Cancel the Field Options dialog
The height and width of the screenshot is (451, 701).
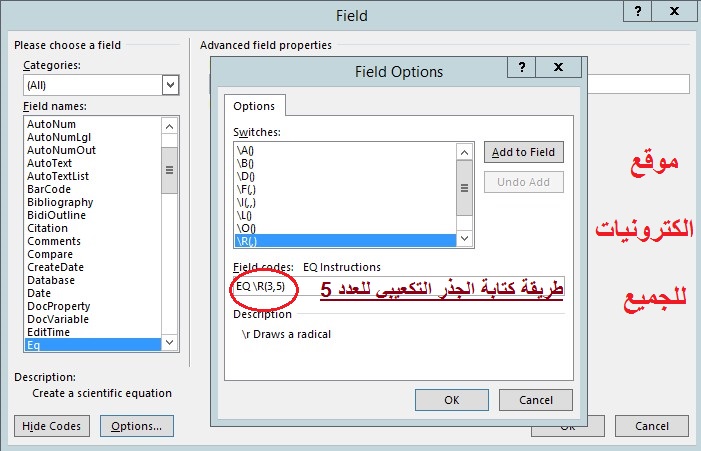(535, 400)
